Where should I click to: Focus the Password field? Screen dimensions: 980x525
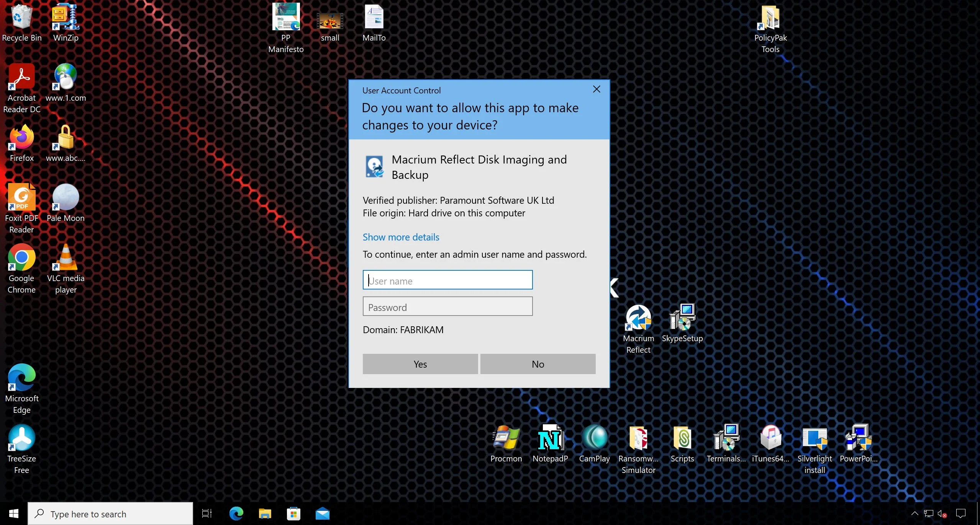click(447, 306)
